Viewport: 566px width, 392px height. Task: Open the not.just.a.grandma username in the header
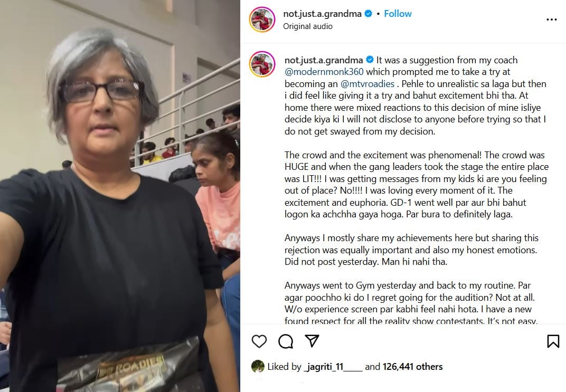322,14
